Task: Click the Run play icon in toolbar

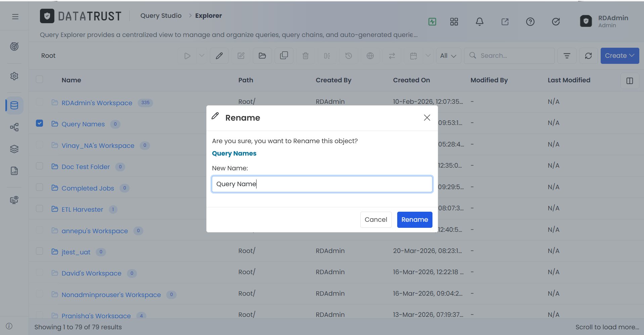Action: coord(187,56)
